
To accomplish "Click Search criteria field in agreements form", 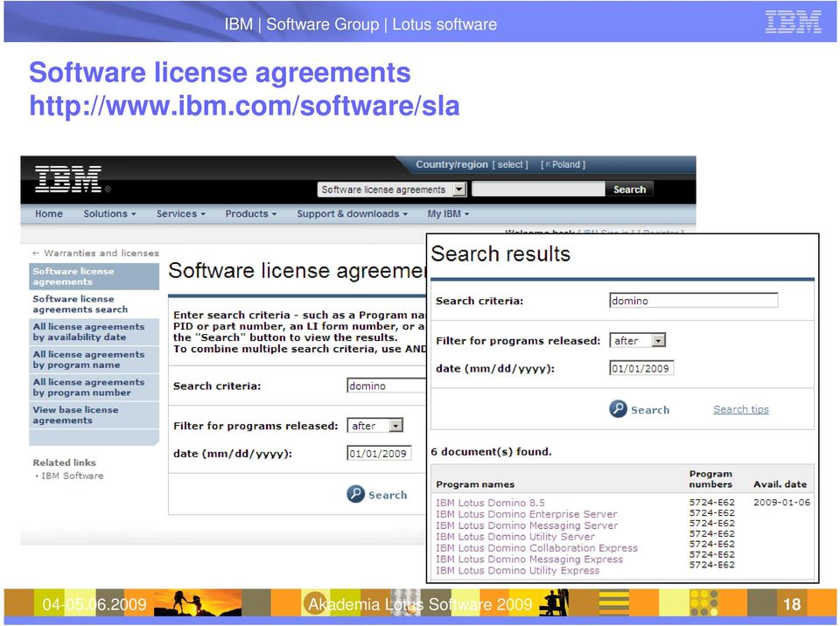I will coord(386,386).
